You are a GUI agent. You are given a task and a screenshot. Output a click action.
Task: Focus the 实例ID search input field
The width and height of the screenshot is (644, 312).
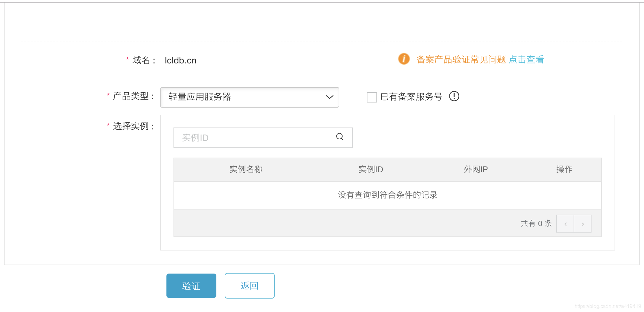[263, 138]
